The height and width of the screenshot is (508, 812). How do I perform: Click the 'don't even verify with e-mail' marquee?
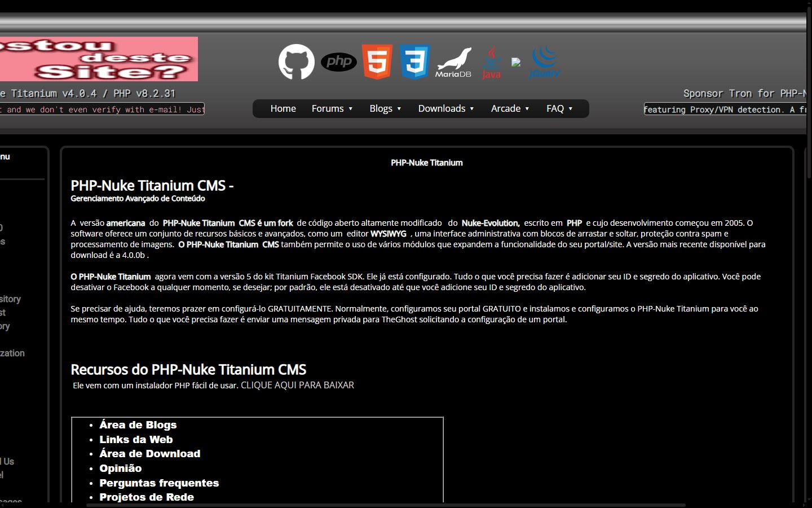click(x=102, y=109)
